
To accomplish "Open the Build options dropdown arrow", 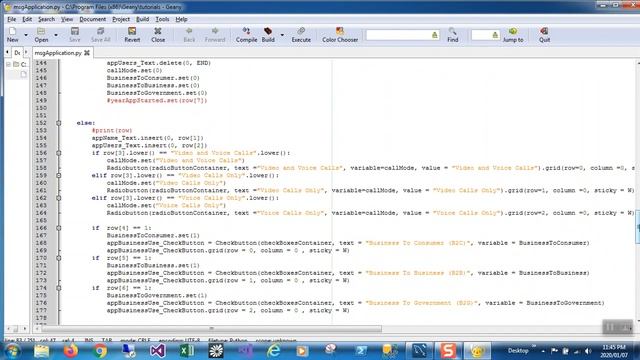I will tap(282, 35).
